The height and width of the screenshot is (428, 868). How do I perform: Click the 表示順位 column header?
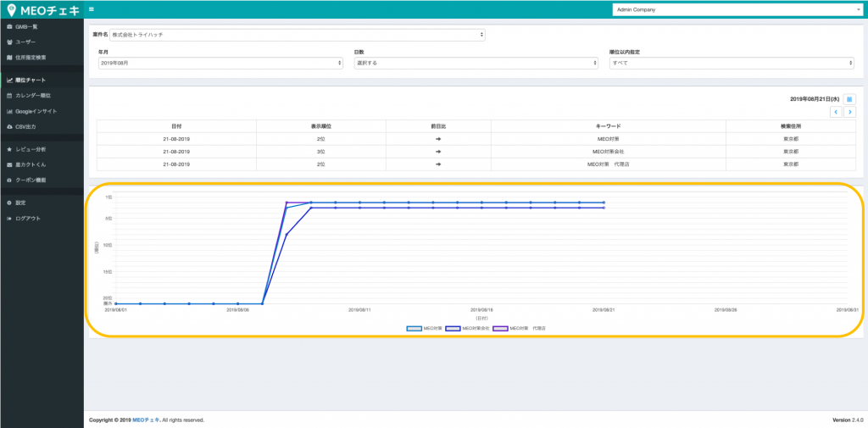click(x=321, y=126)
